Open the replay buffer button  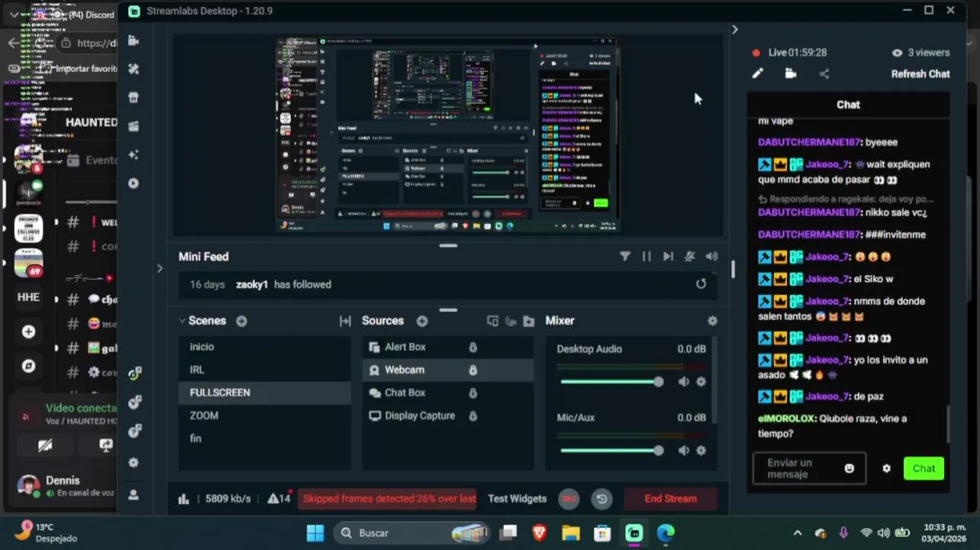point(602,499)
